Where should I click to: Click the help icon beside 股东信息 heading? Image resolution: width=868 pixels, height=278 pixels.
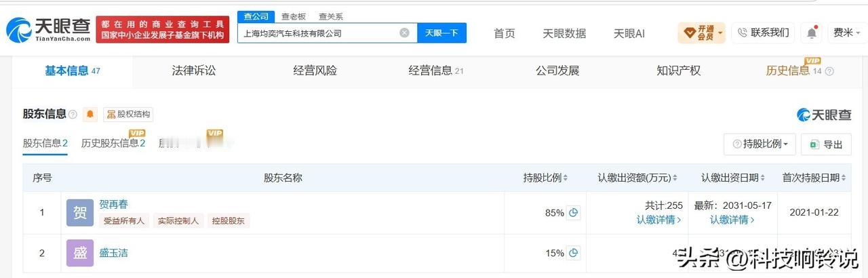(x=73, y=115)
